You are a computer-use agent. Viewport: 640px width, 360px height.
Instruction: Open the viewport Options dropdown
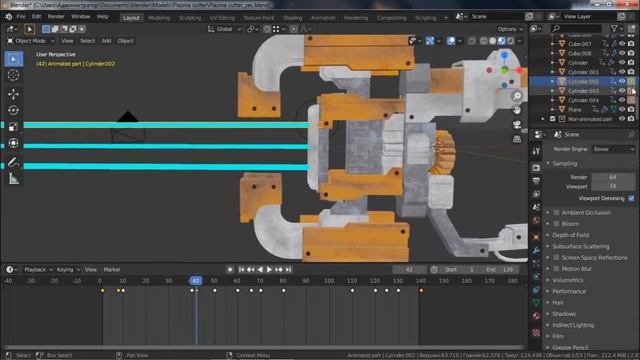(510, 29)
